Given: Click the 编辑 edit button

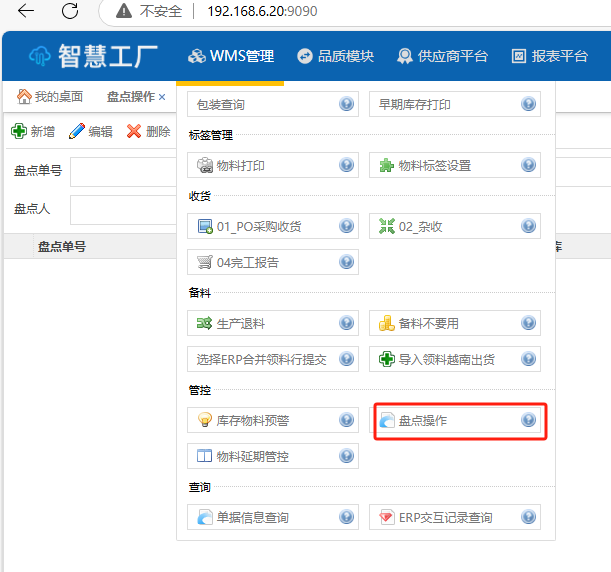Looking at the screenshot, I should click(x=90, y=132).
